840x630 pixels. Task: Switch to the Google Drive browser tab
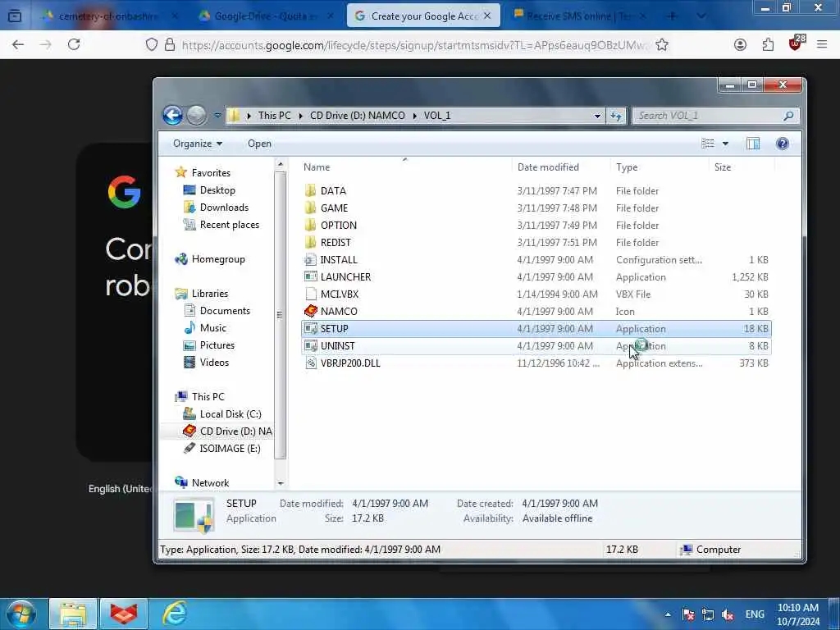pos(265,16)
